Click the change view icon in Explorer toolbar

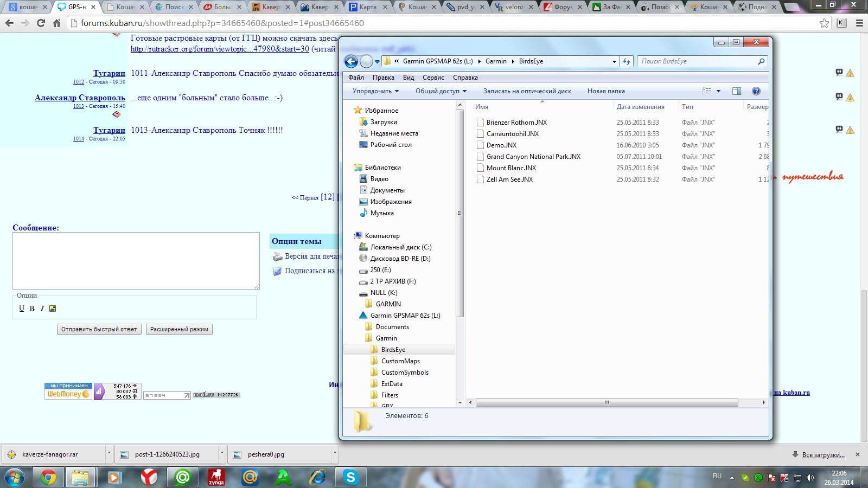[x=706, y=91]
